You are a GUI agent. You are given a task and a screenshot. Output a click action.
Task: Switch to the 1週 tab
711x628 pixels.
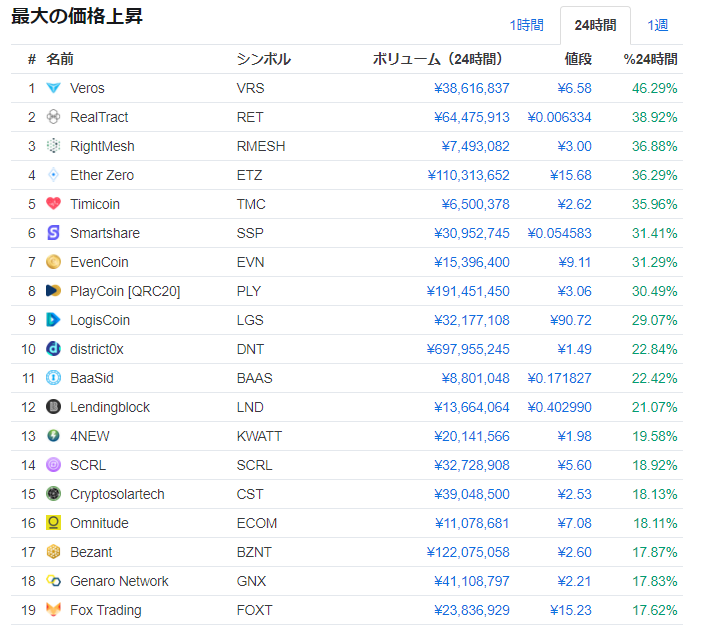(x=658, y=25)
